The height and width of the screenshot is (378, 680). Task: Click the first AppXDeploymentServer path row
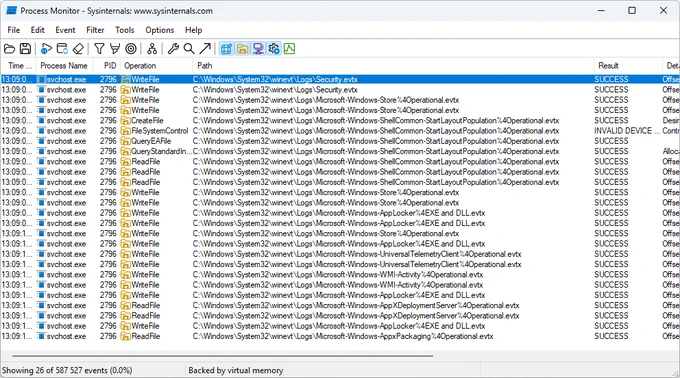pyautogui.click(x=356, y=306)
